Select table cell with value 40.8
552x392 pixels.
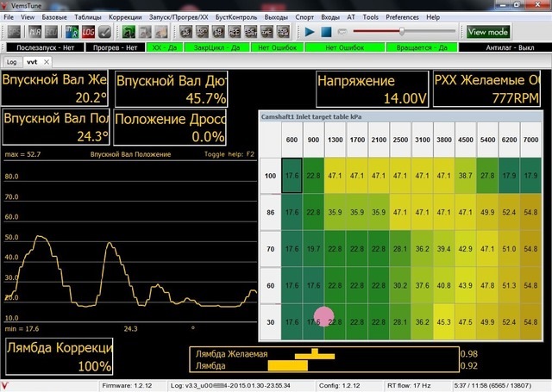coord(444,285)
